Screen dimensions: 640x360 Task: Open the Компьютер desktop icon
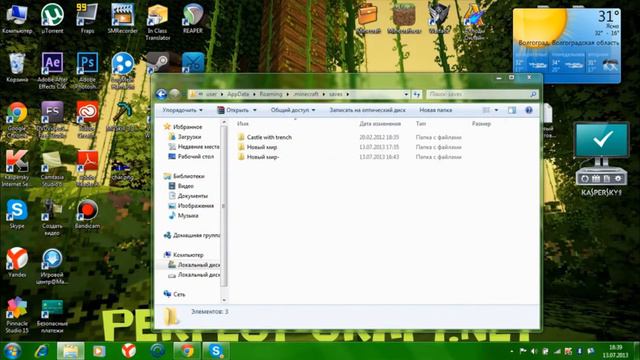tap(17, 18)
